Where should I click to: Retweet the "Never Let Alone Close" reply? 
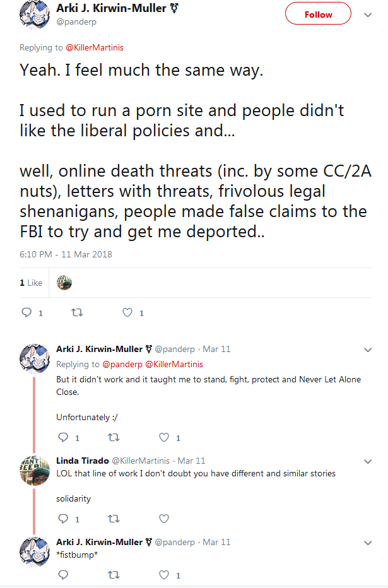(x=114, y=437)
